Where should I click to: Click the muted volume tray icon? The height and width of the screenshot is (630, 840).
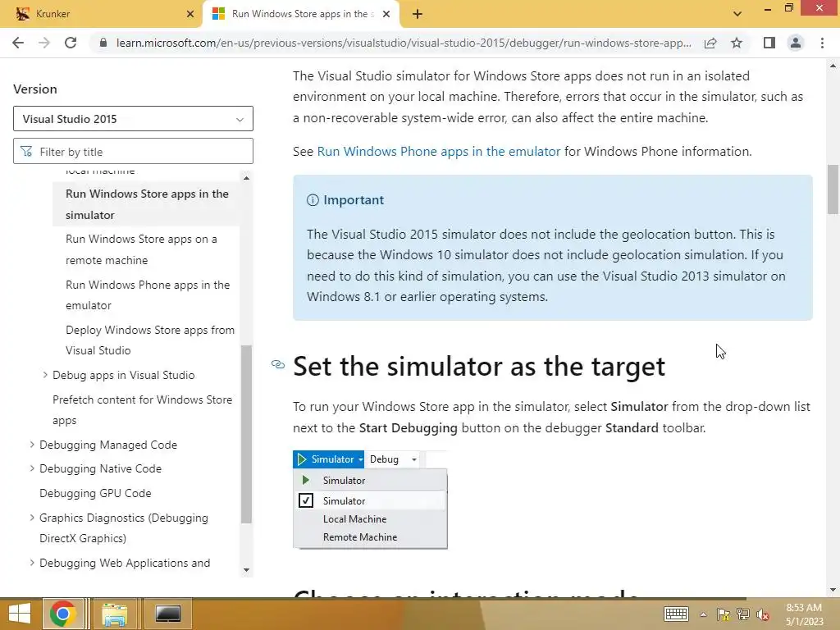[763, 614]
